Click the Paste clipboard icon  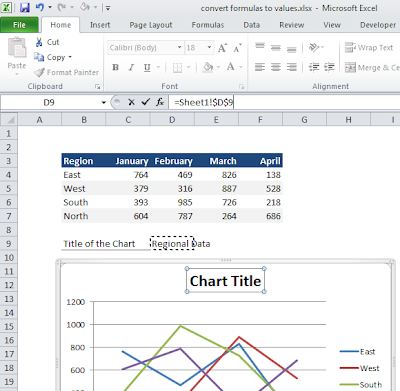coord(17,48)
